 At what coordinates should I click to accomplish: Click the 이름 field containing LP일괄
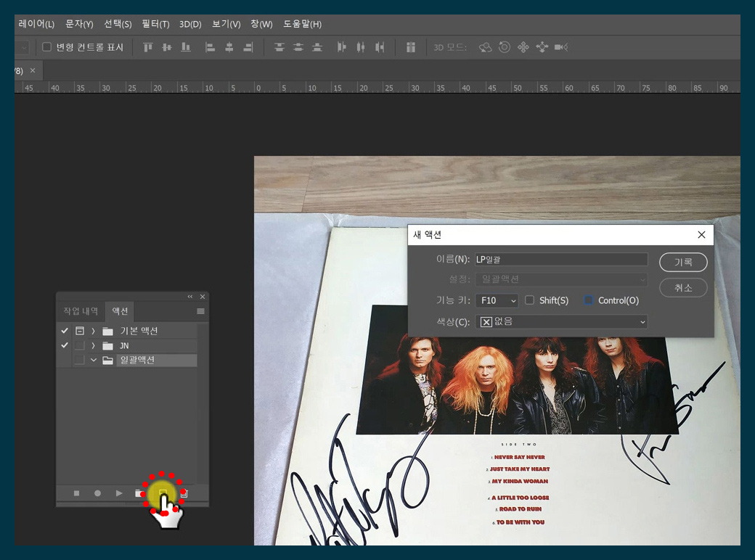(x=561, y=259)
